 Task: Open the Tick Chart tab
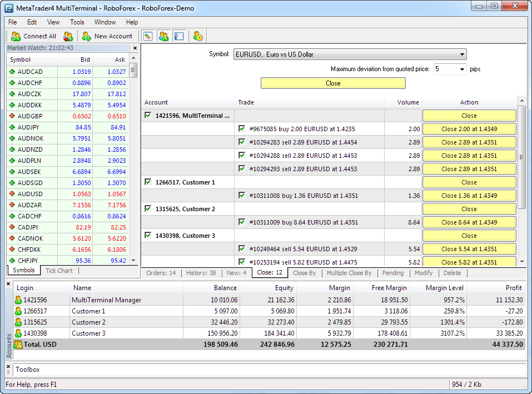(x=59, y=271)
